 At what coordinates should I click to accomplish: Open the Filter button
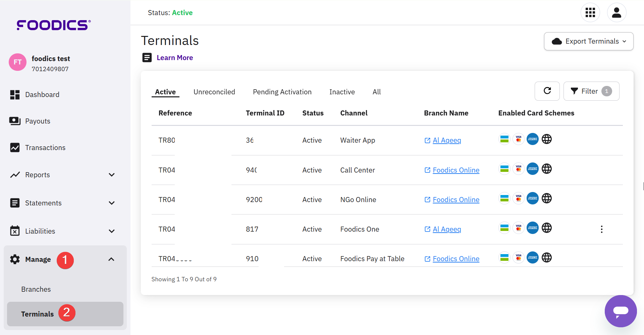[591, 91]
